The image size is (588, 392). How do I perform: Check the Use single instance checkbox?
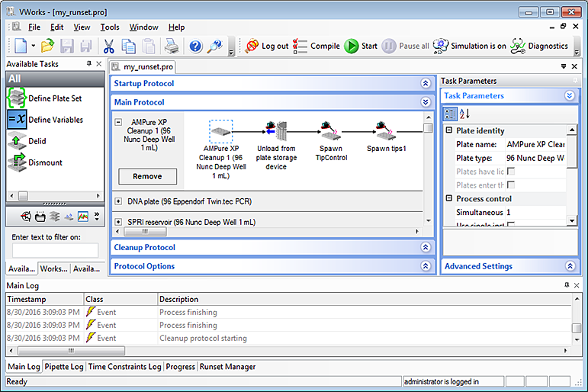[510, 224]
